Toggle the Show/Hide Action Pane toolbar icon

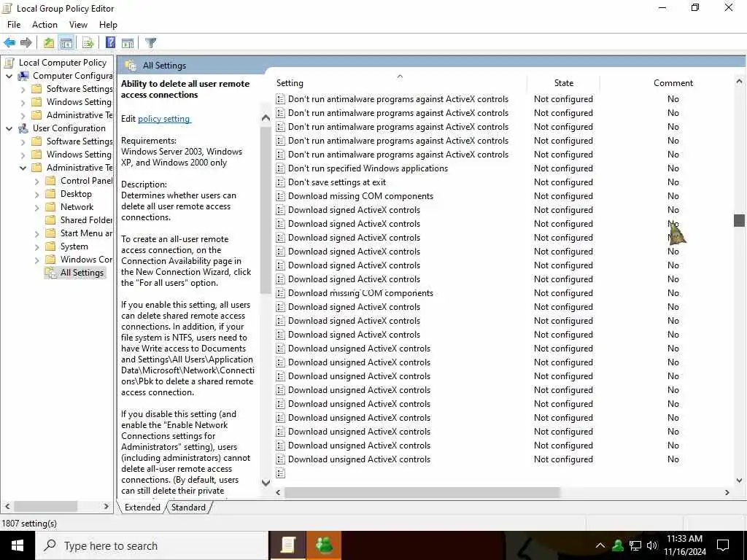point(128,42)
